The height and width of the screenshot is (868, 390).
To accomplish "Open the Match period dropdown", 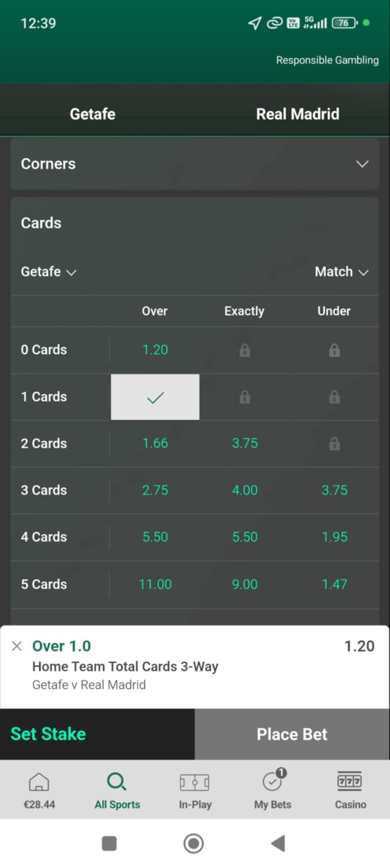I will 341,272.
